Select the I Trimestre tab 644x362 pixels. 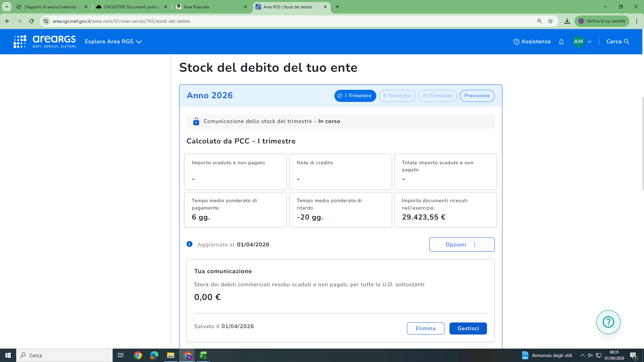click(355, 96)
